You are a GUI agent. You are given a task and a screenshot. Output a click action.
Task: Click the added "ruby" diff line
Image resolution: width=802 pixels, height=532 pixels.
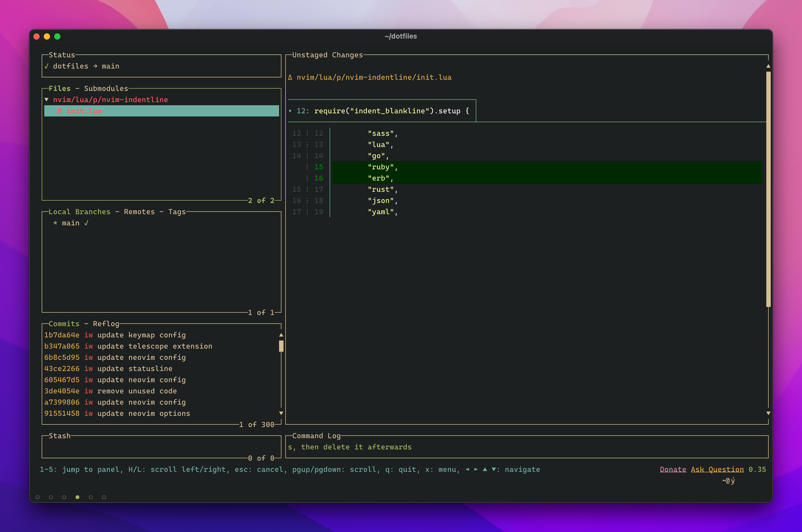[x=382, y=167]
